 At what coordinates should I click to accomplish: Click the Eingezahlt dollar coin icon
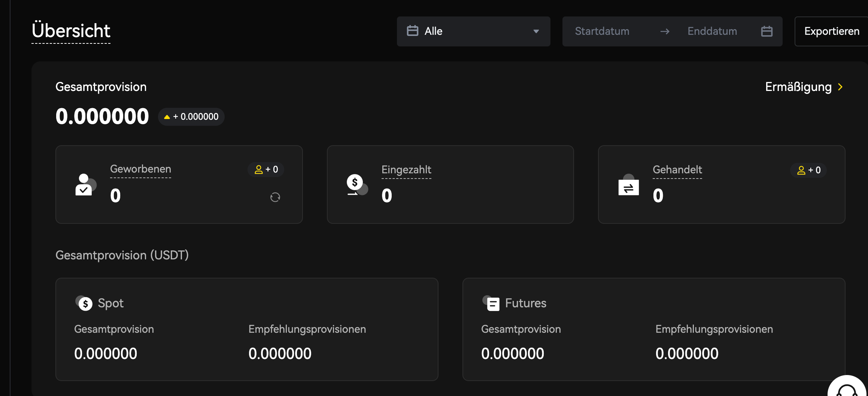coord(356,185)
